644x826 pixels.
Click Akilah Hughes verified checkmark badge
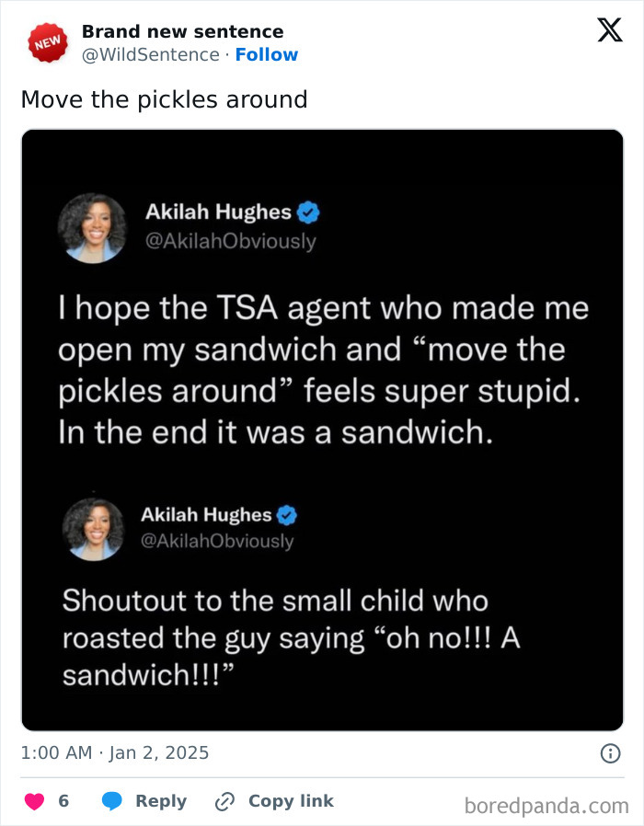[308, 212]
